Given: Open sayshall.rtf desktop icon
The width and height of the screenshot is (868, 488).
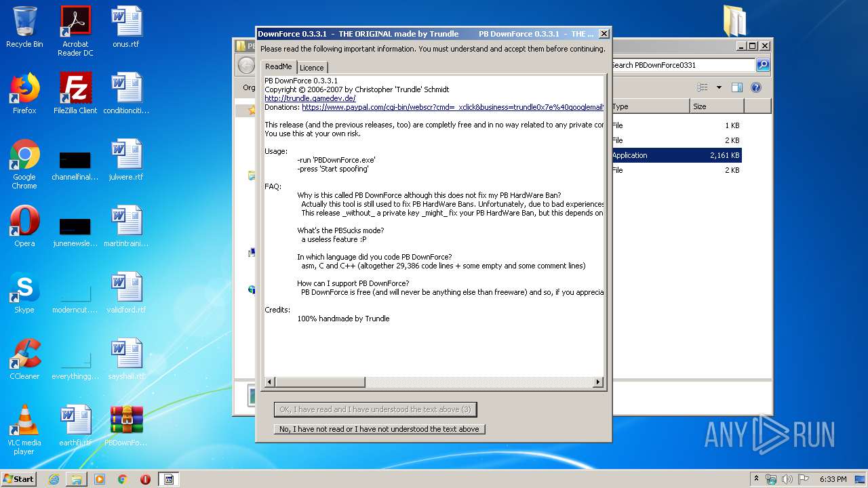Looking at the screenshot, I should [127, 359].
